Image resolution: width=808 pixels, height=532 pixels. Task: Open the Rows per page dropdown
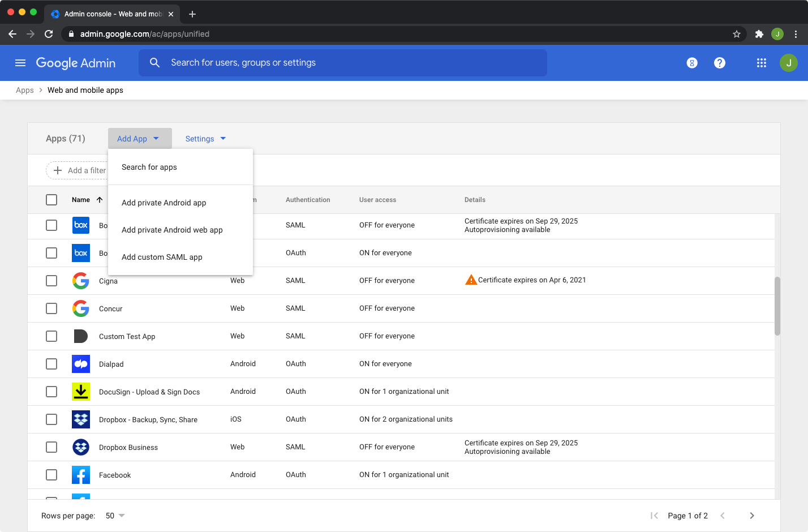(x=115, y=516)
